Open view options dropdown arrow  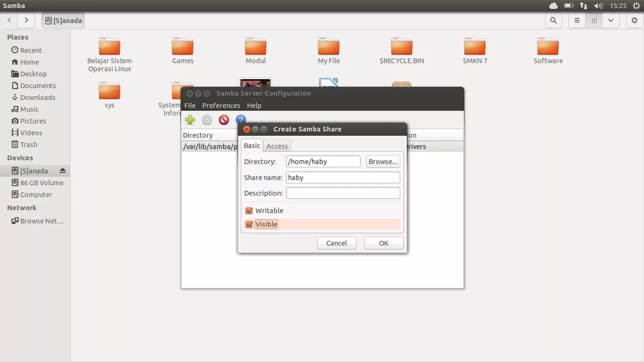pos(611,20)
